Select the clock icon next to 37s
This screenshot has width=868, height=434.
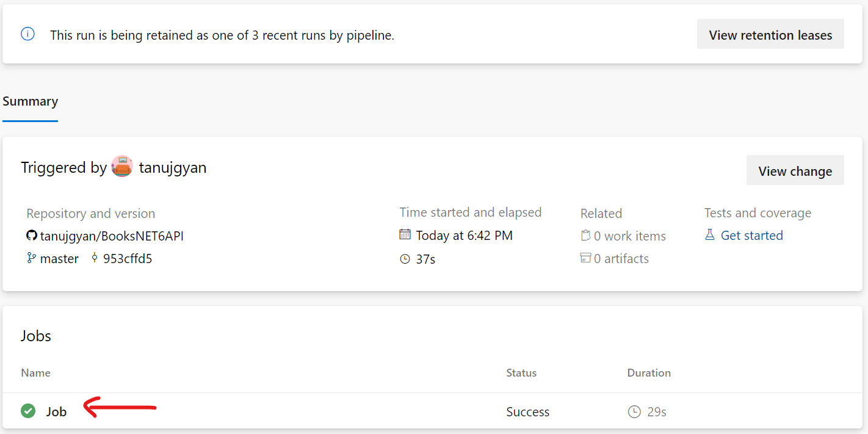[x=405, y=259]
